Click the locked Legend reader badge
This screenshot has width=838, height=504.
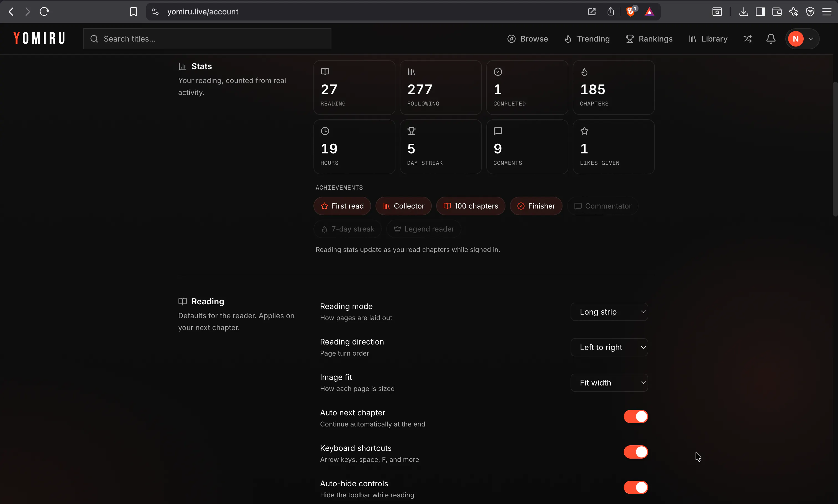coord(423,229)
